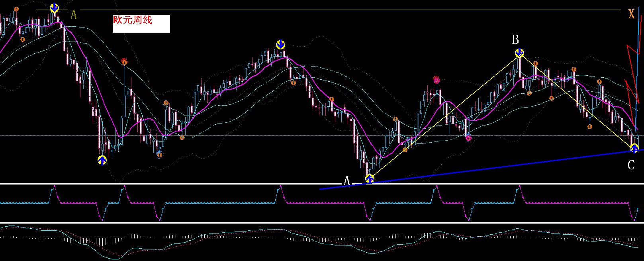This screenshot has width=644, height=261.
Task: Click the olive letter A label near top
Action: tap(74, 15)
